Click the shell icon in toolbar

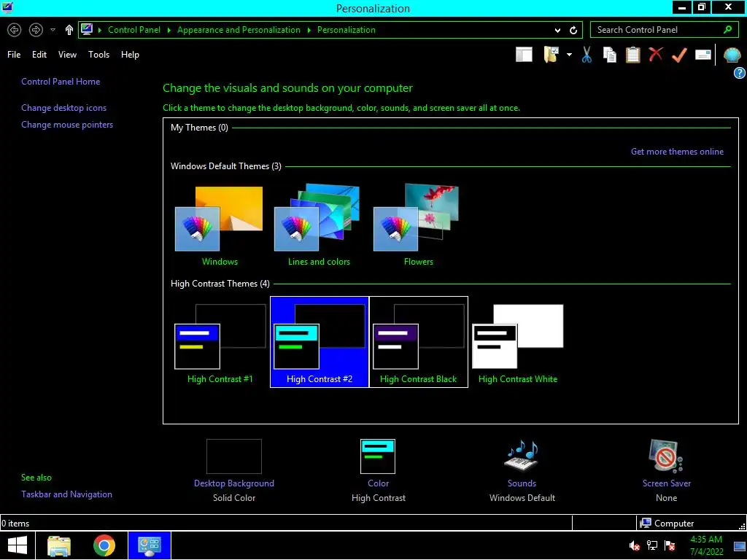[732, 55]
